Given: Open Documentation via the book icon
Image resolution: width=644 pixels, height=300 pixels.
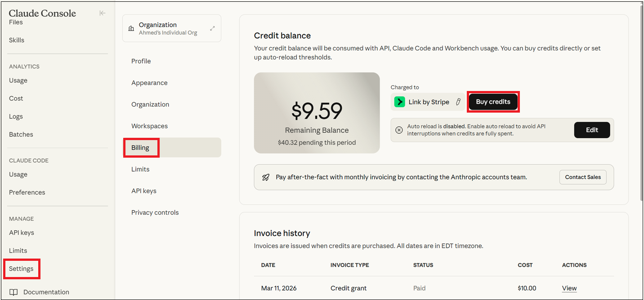Looking at the screenshot, I should tap(13, 292).
